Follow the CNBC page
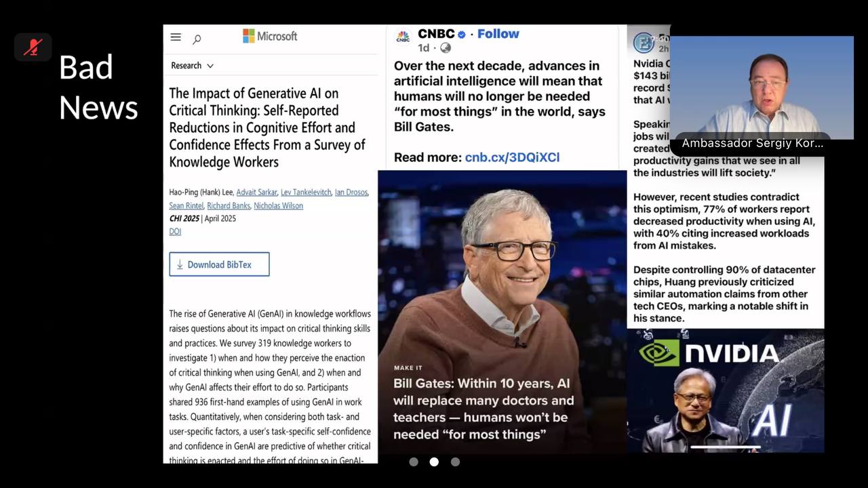Image resolution: width=868 pixels, height=488 pixels. tap(498, 34)
